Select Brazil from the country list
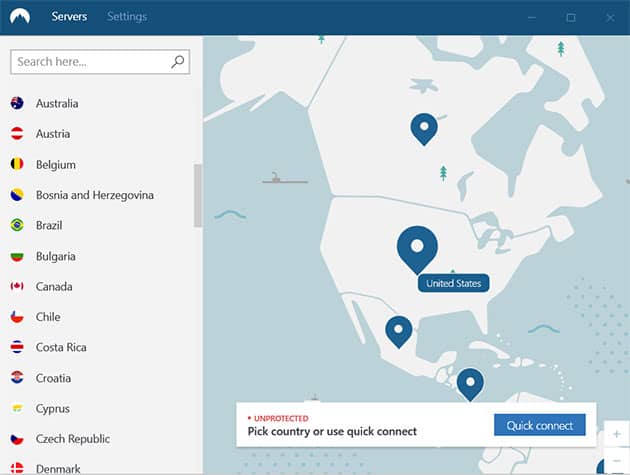 (x=49, y=225)
